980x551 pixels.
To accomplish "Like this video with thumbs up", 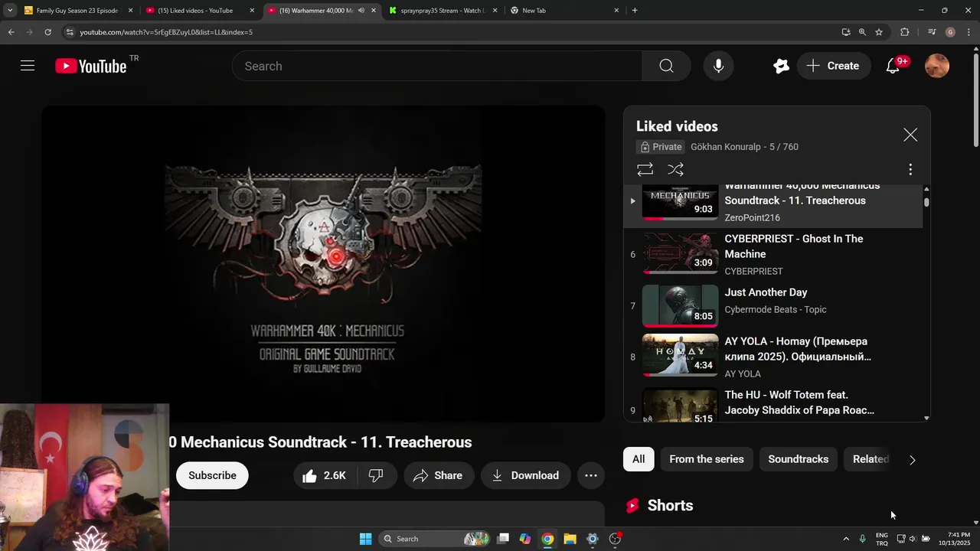I will point(325,475).
